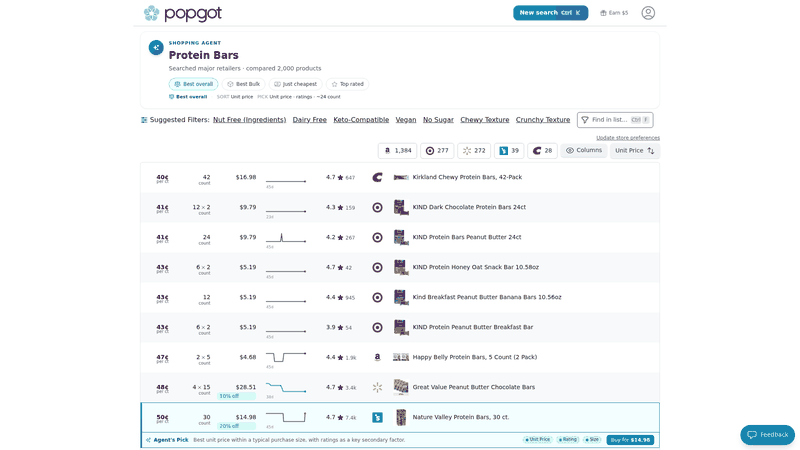Click the Unit Price tag in Agent's Pick
Image resolution: width=800 pixels, height=450 pixels.
538,440
